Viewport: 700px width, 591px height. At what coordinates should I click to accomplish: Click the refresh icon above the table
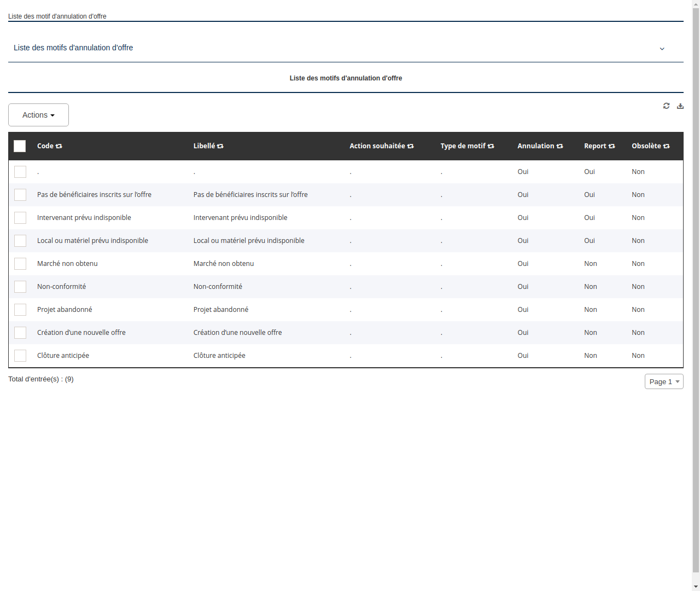tap(666, 106)
